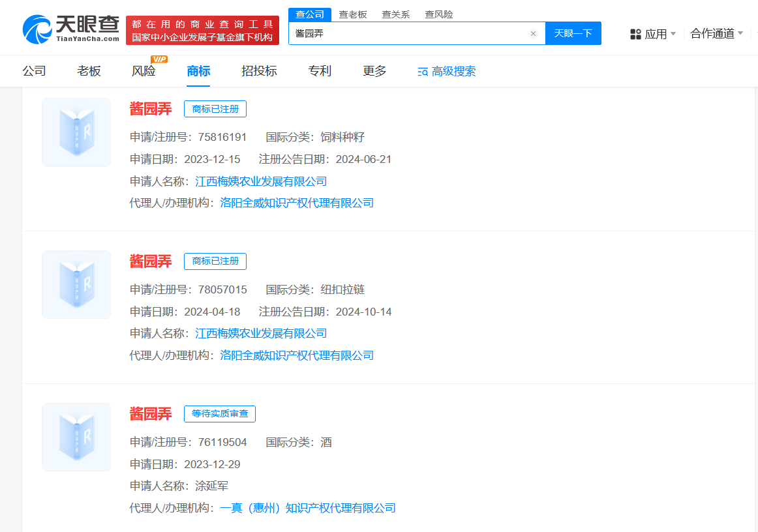
Task: Select the 查公司 search tab
Action: (310, 14)
